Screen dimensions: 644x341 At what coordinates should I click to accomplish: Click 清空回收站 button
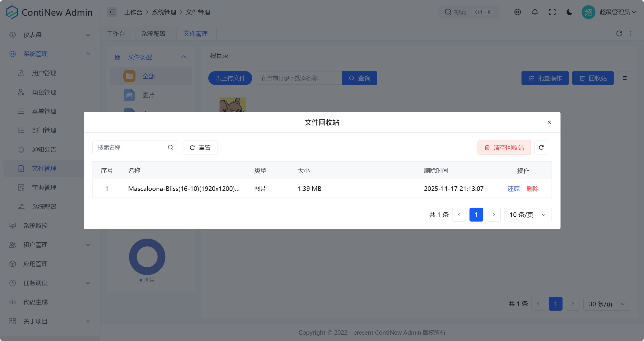[x=504, y=148]
